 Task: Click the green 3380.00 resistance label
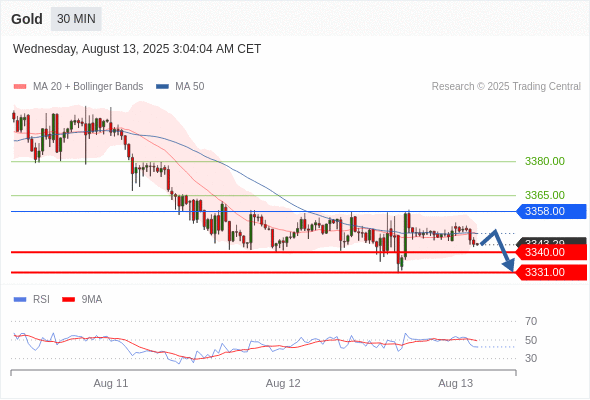[545, 161]
